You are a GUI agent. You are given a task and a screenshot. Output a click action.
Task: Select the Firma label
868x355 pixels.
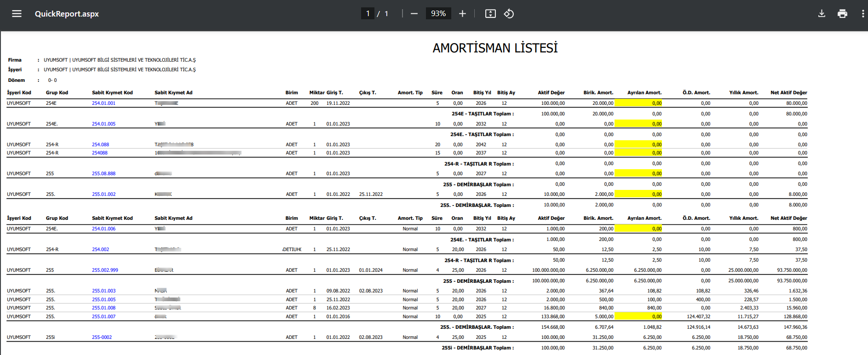point(15,60)
